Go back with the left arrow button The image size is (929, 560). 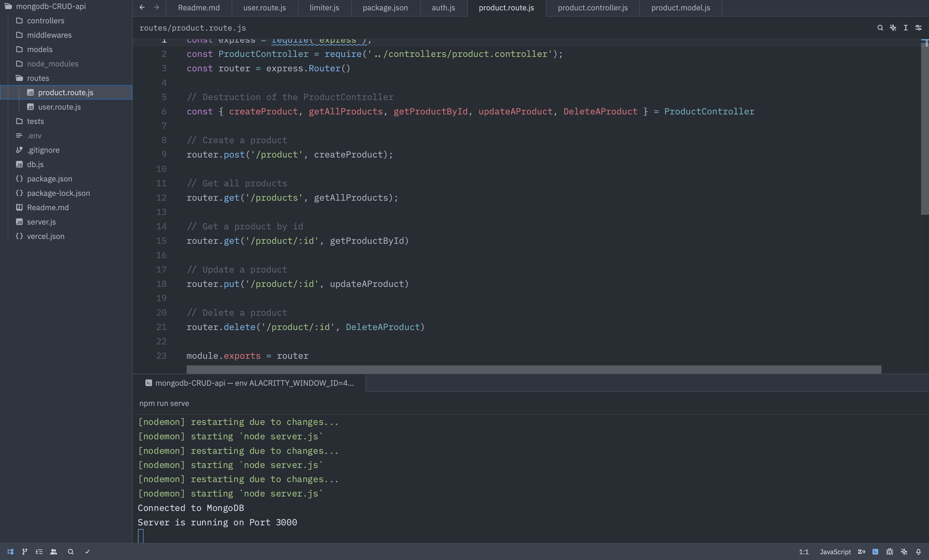pyautogui.click(x=142, y=7)
